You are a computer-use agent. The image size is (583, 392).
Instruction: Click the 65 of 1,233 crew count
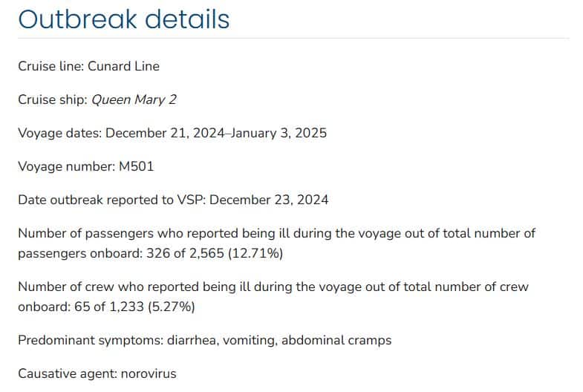coord(109,307)
